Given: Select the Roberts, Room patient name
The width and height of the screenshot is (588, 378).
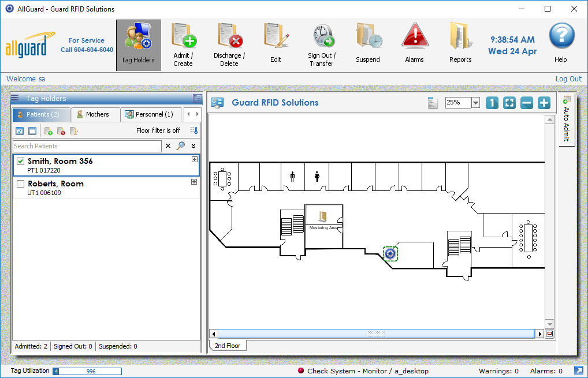Looking at the screenshot, I should [55, 184].
